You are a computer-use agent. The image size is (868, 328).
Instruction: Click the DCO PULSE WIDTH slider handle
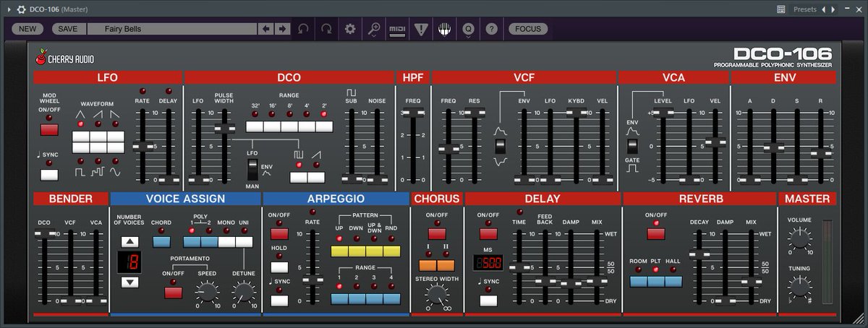pyautogui.click(x=225, y=129)
